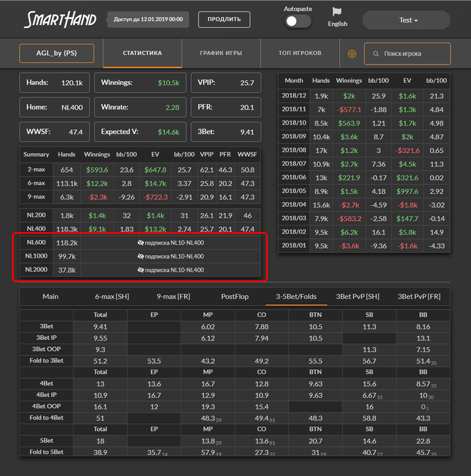Click the 5Bet BB value 22.8
The width and height of the screenshot is (471, 476).
coord(423,441)
